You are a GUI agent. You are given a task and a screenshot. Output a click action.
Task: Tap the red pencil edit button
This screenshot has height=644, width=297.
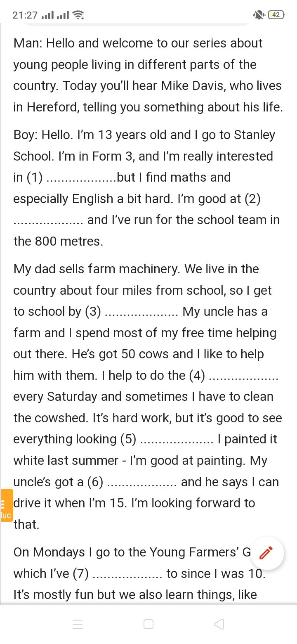[x=266, y=553]
